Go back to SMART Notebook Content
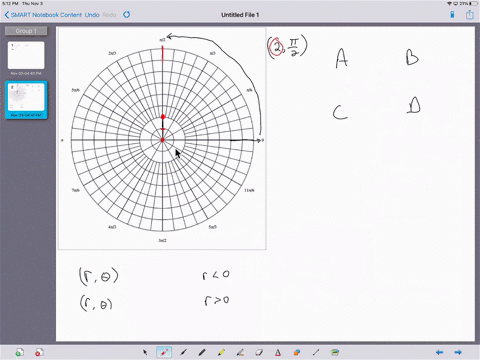 (x=43, y=15)
